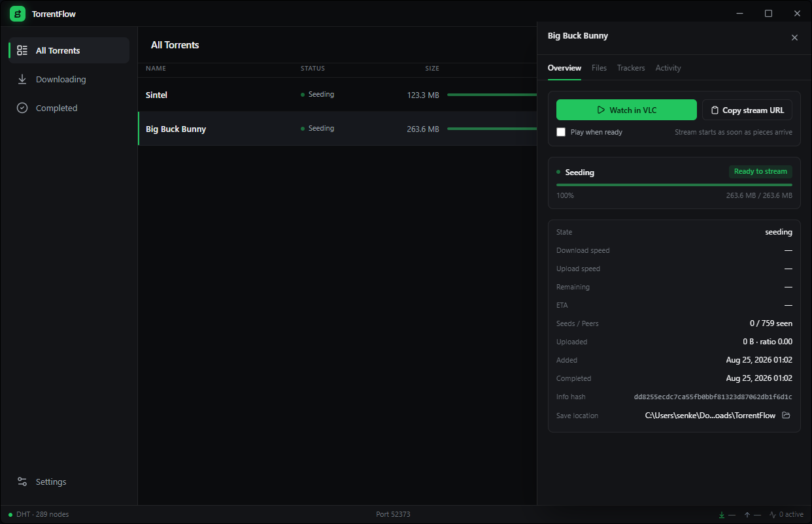This screenshot has height=524, width=812.
Task: Click the State value seeding
Action: click(x=779, y=232)
